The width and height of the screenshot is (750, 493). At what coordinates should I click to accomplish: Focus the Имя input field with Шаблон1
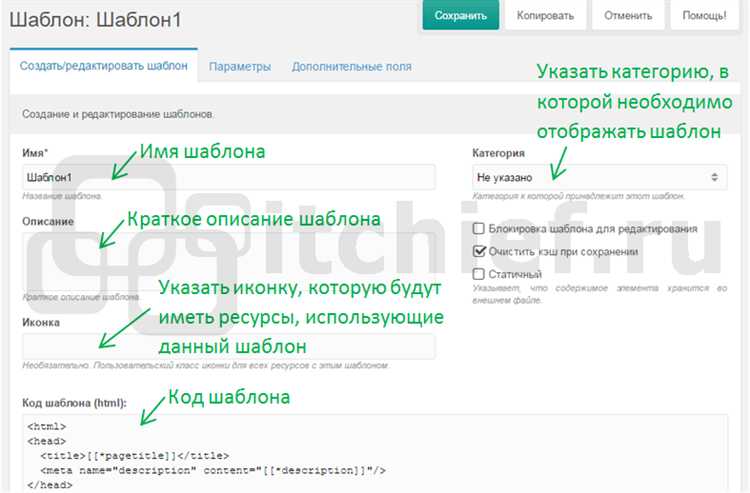(x=229, y=177)
